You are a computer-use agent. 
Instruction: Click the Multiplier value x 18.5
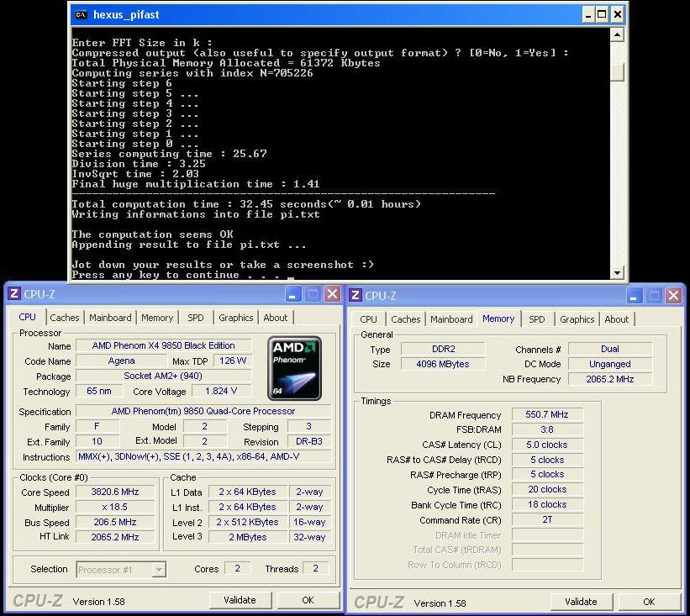click(x=115, y=507)
